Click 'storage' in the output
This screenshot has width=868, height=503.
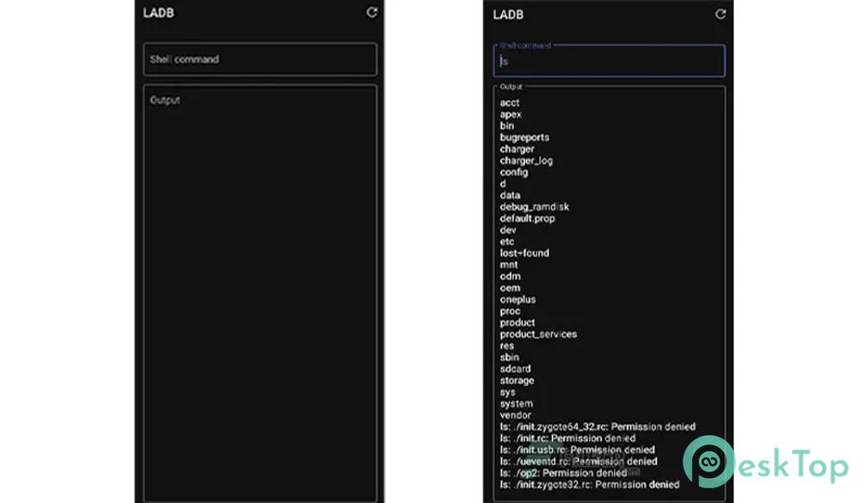point(517,381)
